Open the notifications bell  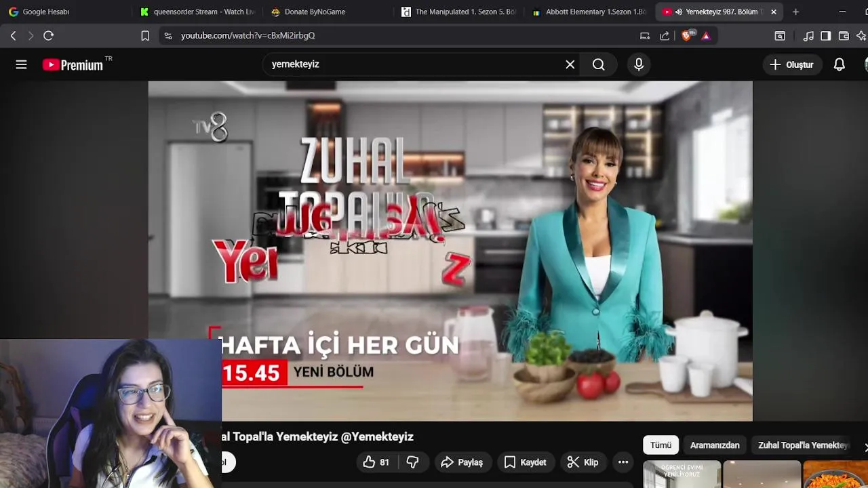839,64
